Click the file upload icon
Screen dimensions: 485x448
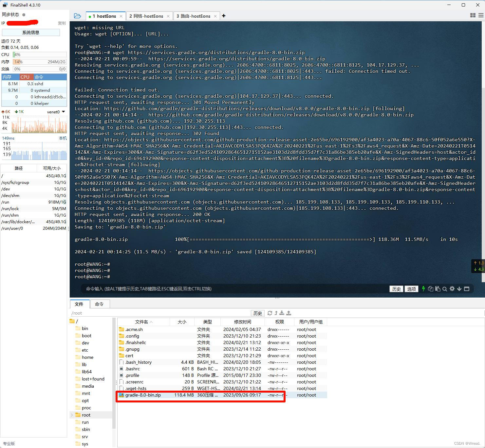[x=289, y=313]
